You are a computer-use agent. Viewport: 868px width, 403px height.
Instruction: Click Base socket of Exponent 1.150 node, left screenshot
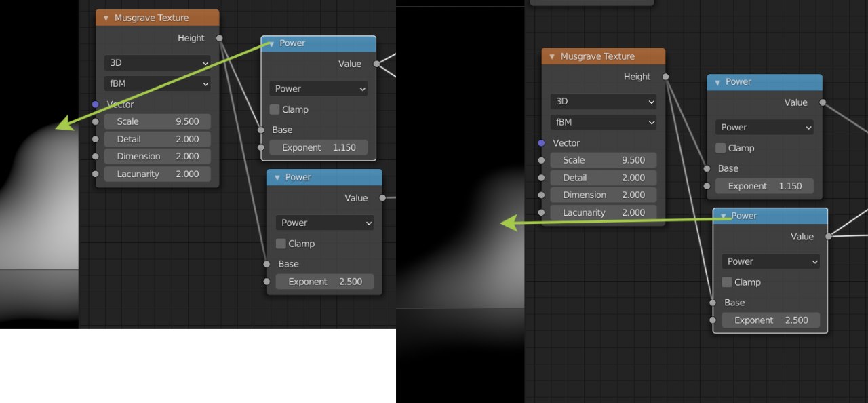click(x=261, y=130)
